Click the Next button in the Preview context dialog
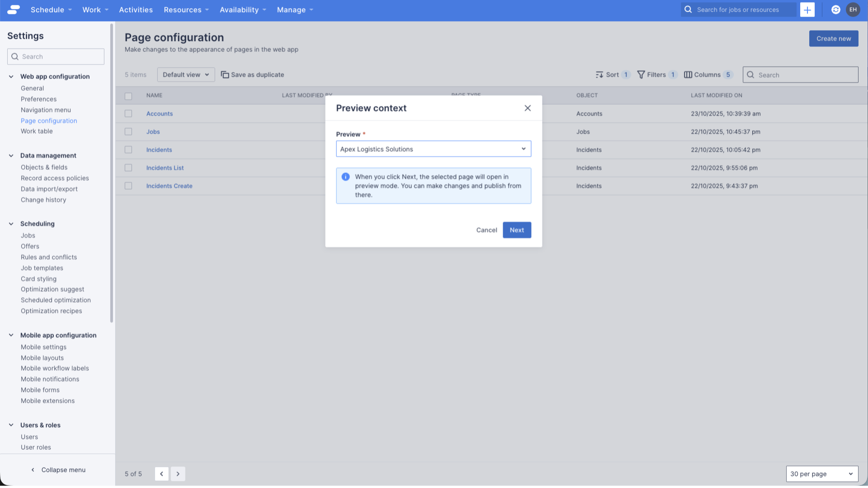This screenshot has height=488, width=868. (517, 230)
